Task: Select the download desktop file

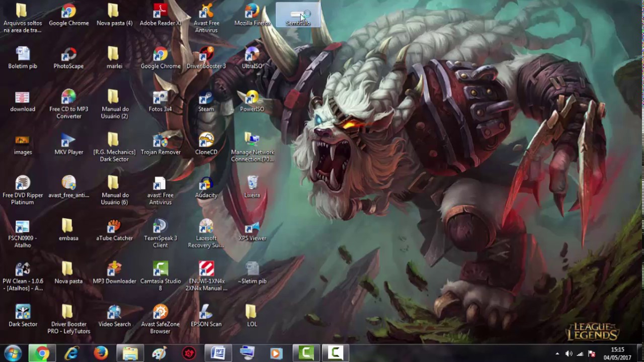Action: click(23, 101)
